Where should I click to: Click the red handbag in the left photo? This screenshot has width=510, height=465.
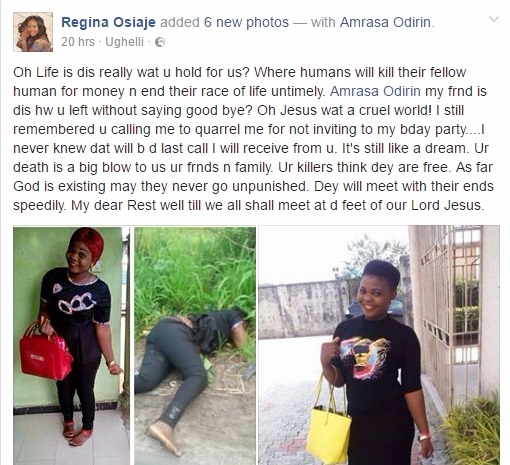[x=45, y=353]
